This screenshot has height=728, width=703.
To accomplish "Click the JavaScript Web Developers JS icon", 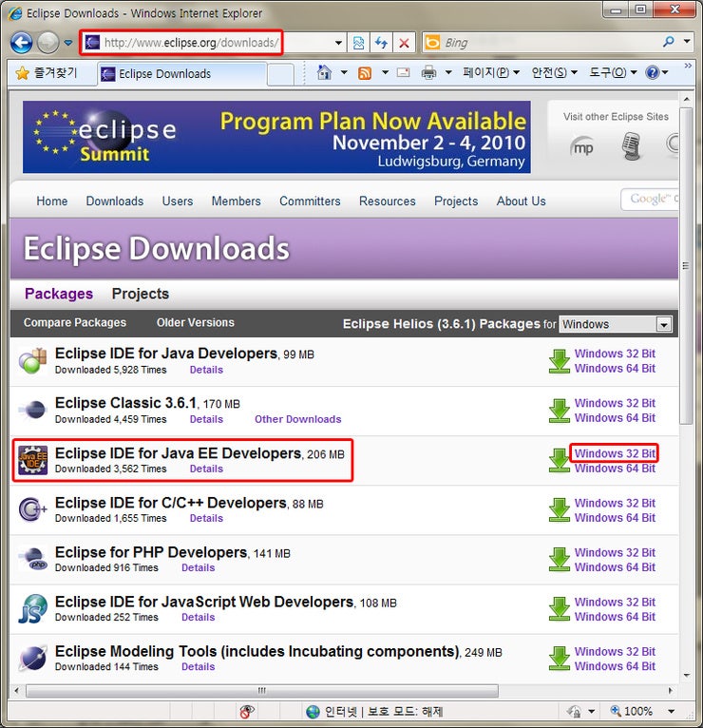I will point(33,609).
